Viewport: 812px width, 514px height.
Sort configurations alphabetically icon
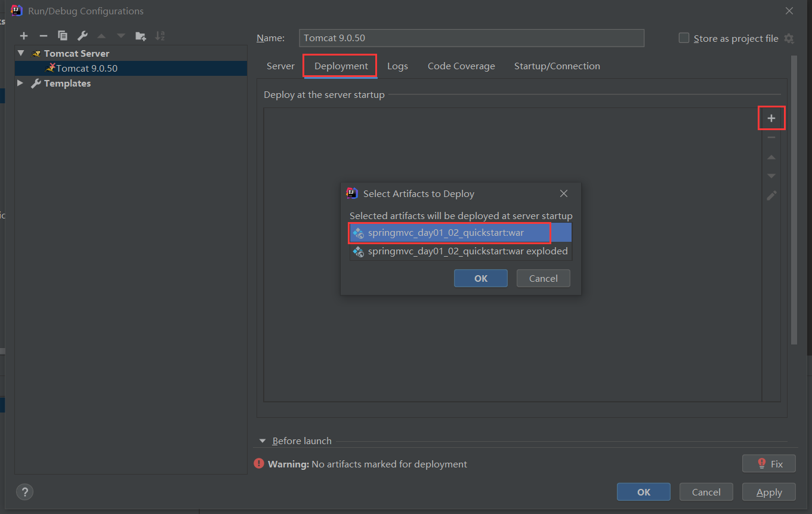160,36
